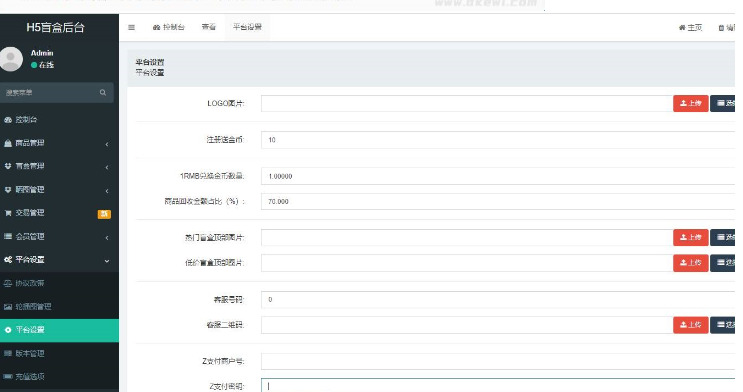Select the 平台设置 tab in top bar
The width and height of the screenshot is (743, 392).
tap(247, 27)
